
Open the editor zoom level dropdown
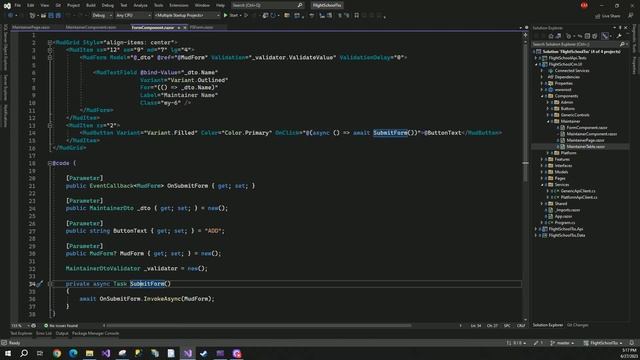click(20, 326)
